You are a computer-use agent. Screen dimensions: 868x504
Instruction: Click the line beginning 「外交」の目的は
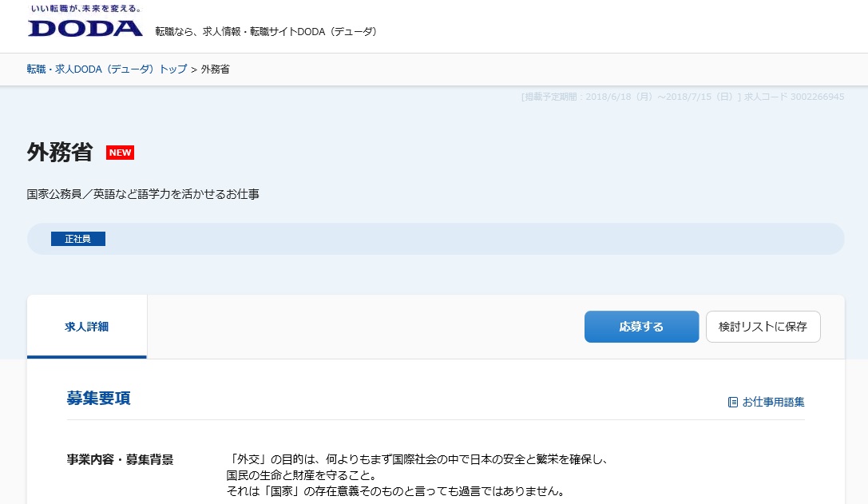point(418,460)
